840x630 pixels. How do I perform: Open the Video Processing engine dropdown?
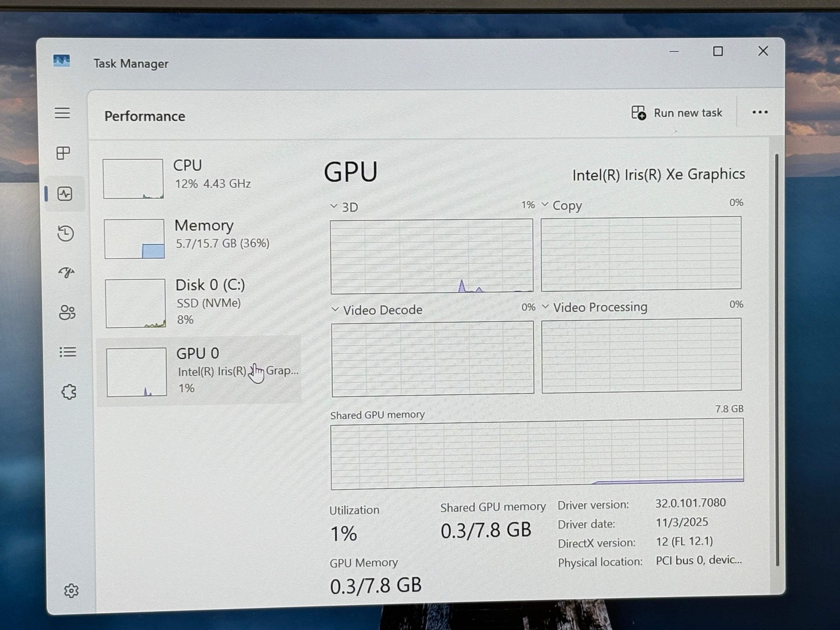(545, 307)
